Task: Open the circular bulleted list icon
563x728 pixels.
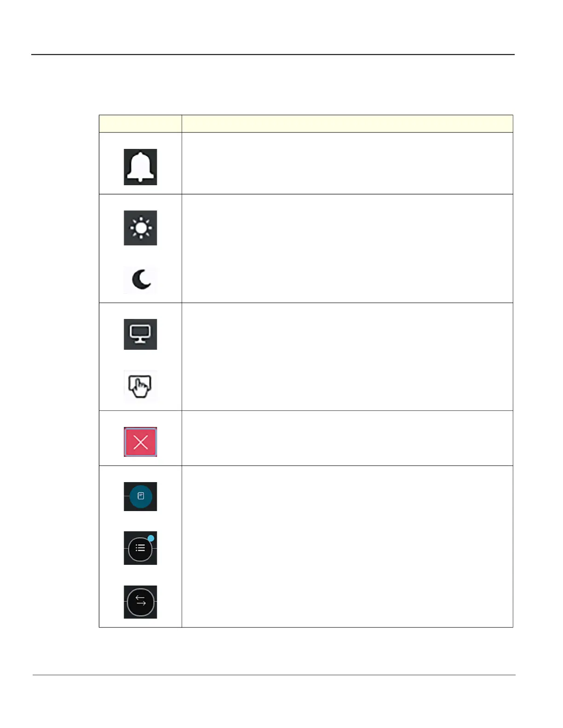Action: click(x=140, y=548)
